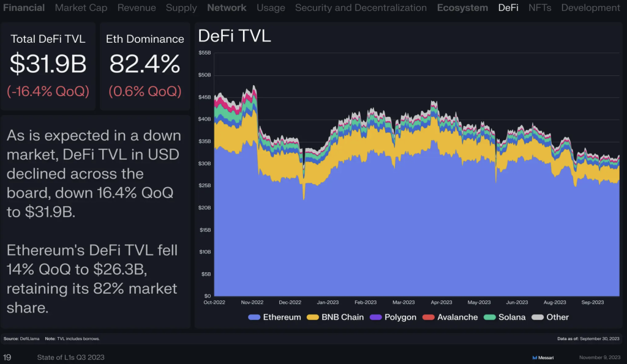
Task: Click the Apr-2023 x-axis label
Action: pyautogui.click(x=441, y=302)
